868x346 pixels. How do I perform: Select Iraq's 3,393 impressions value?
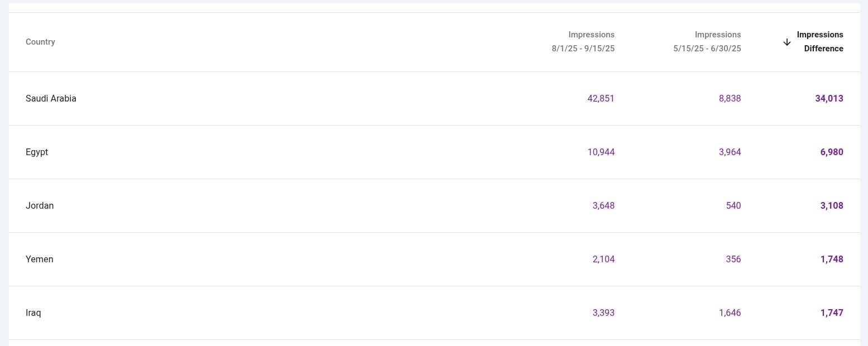[x=603, y=313]
